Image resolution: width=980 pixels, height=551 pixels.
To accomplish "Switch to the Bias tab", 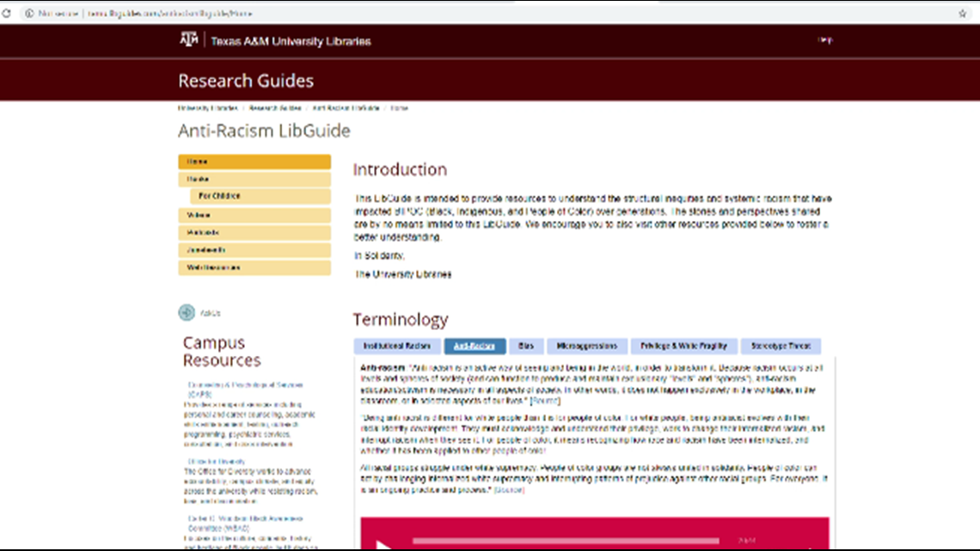I will pos(525,346).
